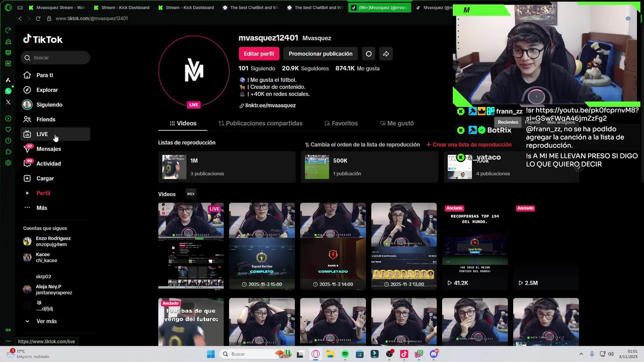
Task: Switch to the Videos tab
Action: (x=183, y=123)
